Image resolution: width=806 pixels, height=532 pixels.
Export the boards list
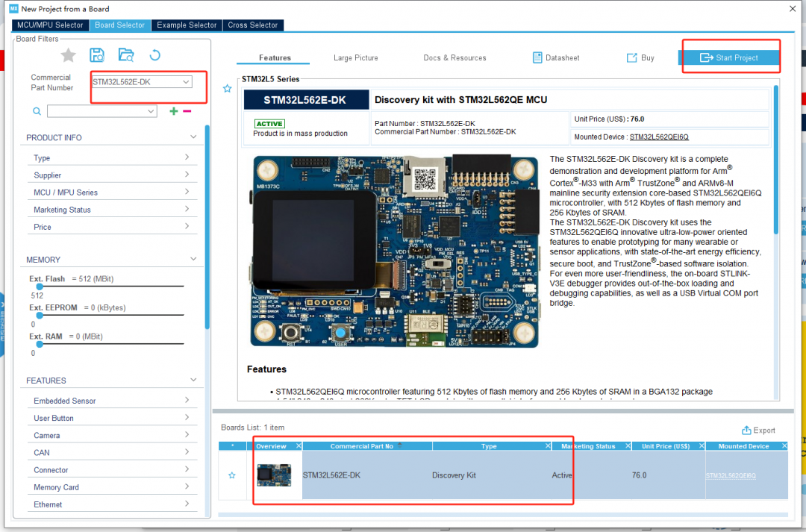758,430
